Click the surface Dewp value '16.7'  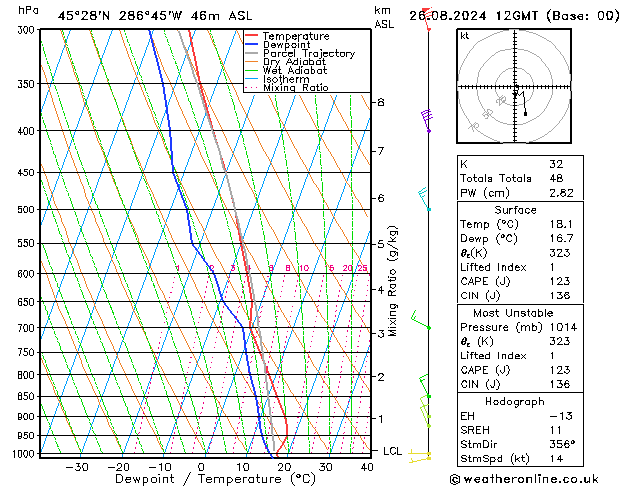(x=561, y=239)
